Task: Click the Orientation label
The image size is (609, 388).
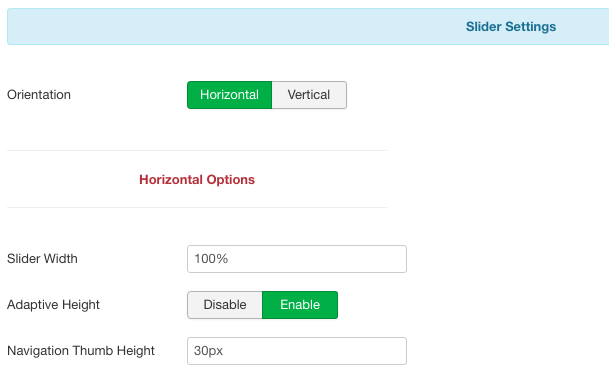Action: (x=39, y=95)
